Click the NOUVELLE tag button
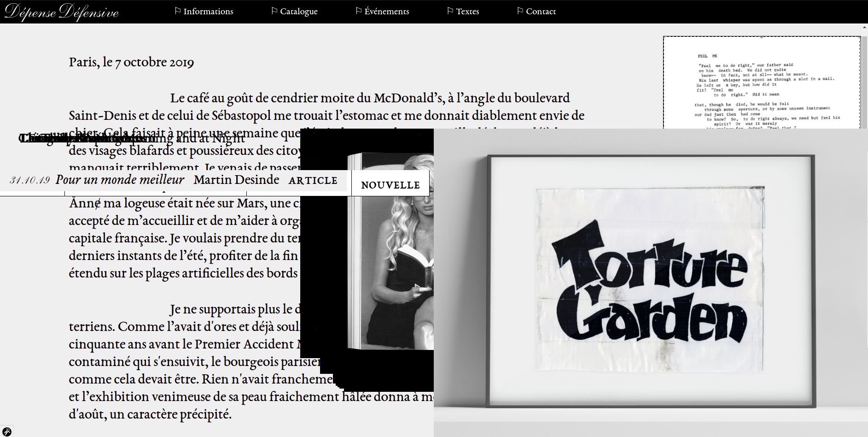868x437 pixels. pyautogui.click(x=390, y=185)
